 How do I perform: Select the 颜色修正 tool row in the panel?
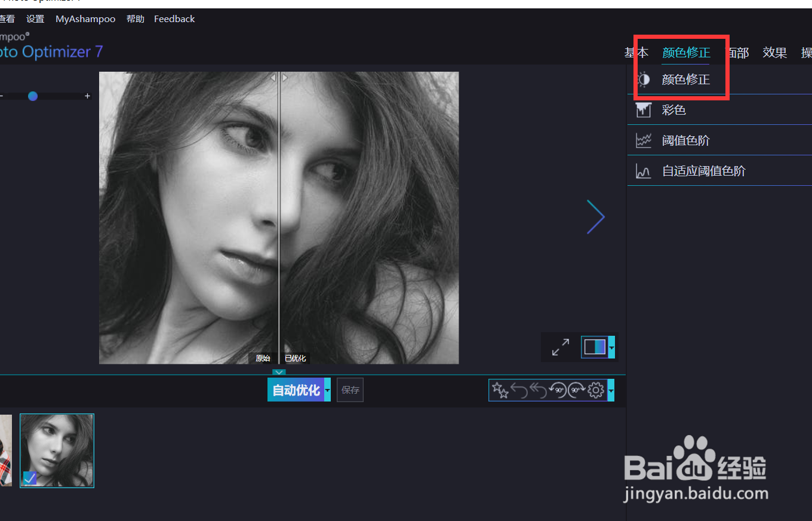(719, 79)
